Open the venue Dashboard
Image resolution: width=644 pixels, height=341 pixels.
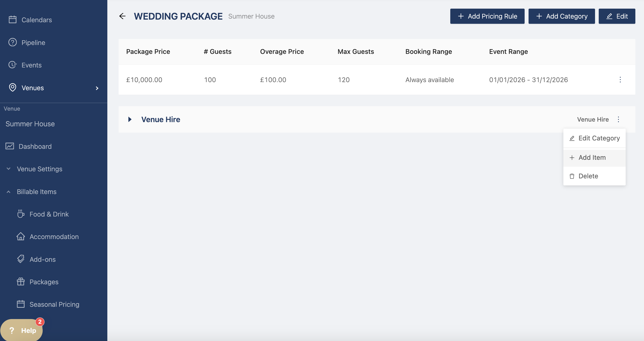(35, 146)
